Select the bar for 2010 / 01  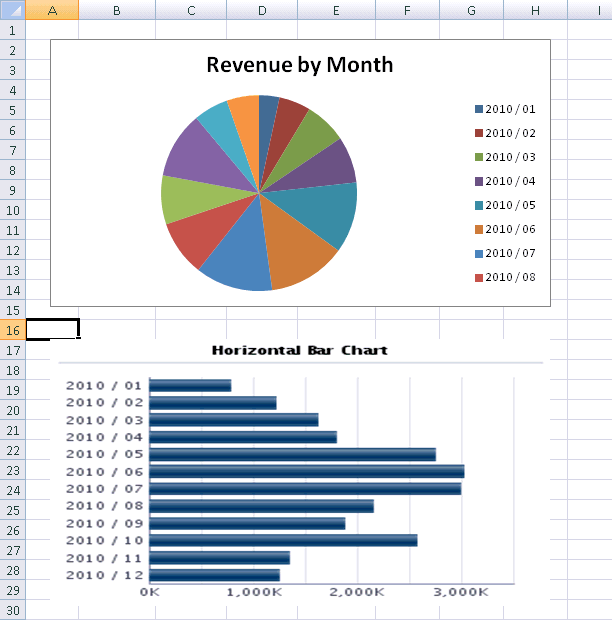190,386
